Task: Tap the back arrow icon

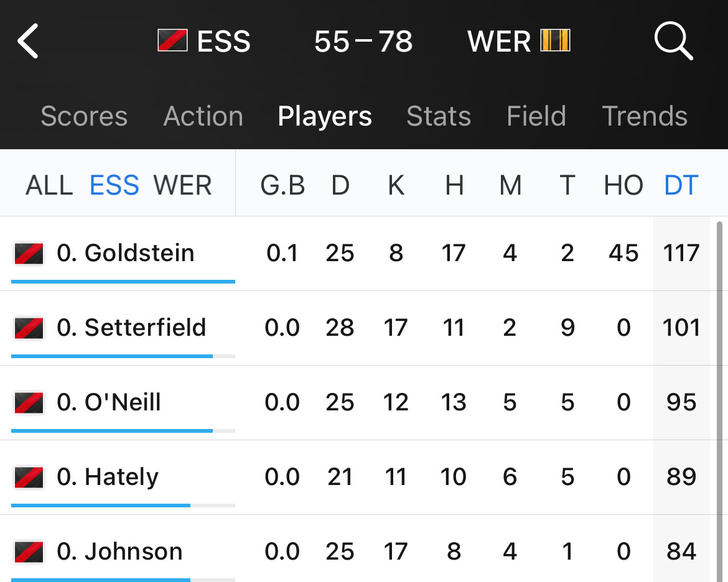Action: [28, 41]
